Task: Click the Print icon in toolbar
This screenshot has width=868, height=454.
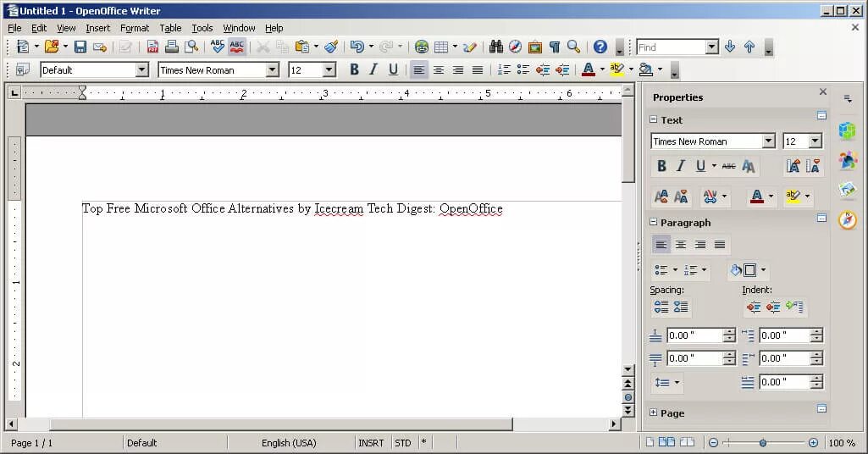Action: (172, 47)
